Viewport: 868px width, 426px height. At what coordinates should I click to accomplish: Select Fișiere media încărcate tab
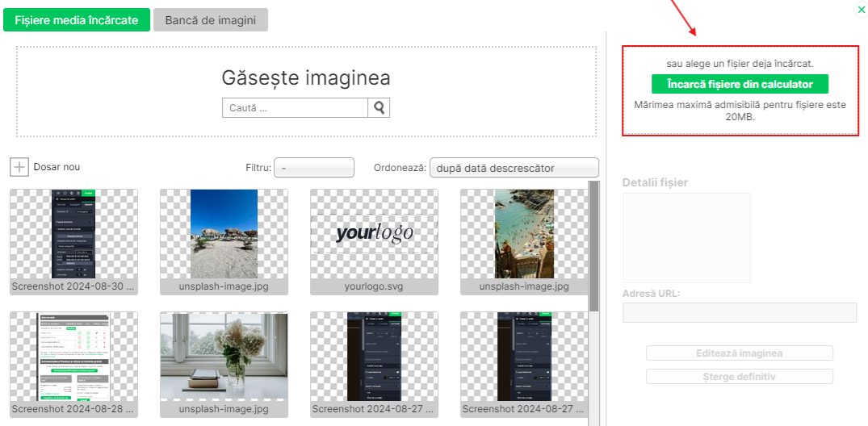[x=77, y=20]
